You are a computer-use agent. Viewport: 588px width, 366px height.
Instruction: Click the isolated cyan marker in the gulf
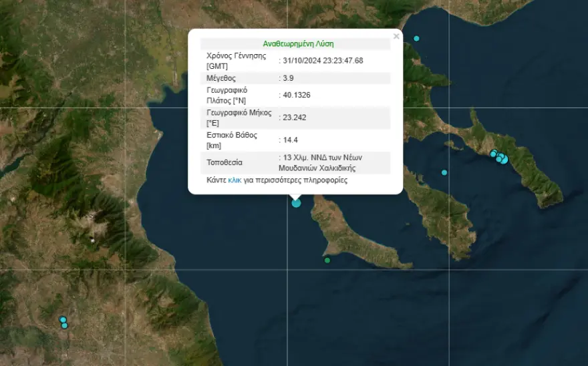[444, 172]
